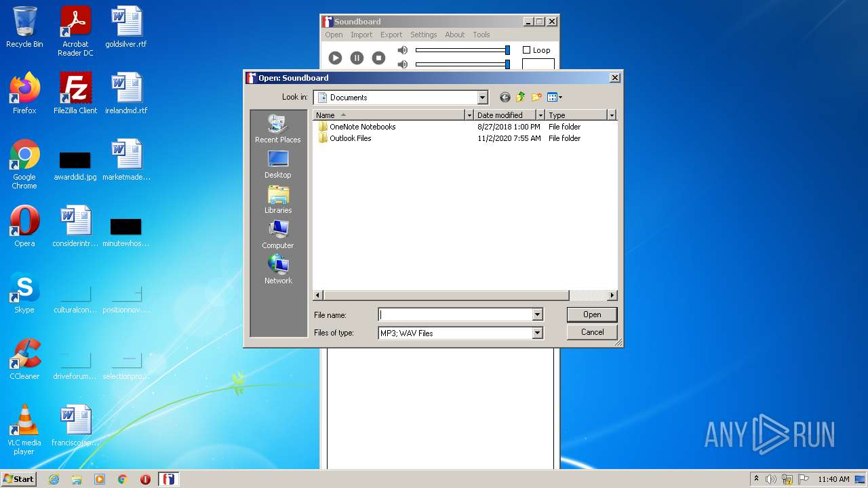
Task: Open the Export menu
Action: tap(391, 35)
